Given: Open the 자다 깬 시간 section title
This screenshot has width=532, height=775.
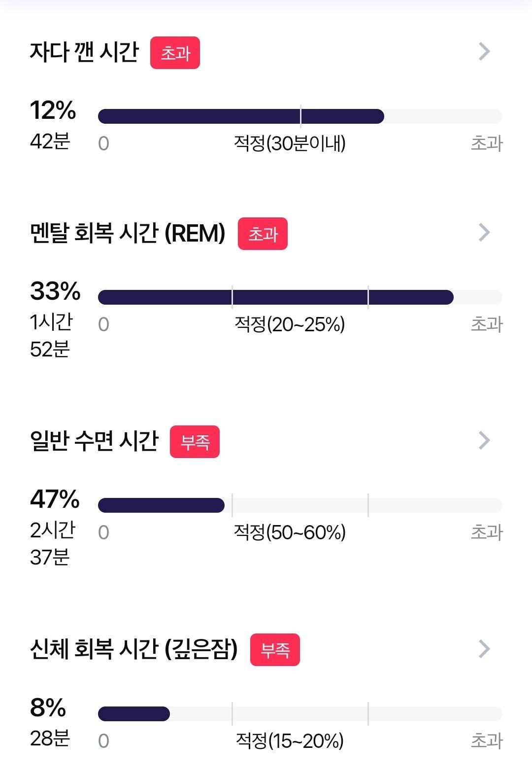Looking at the screenshot, I should (x=84, y=52).
